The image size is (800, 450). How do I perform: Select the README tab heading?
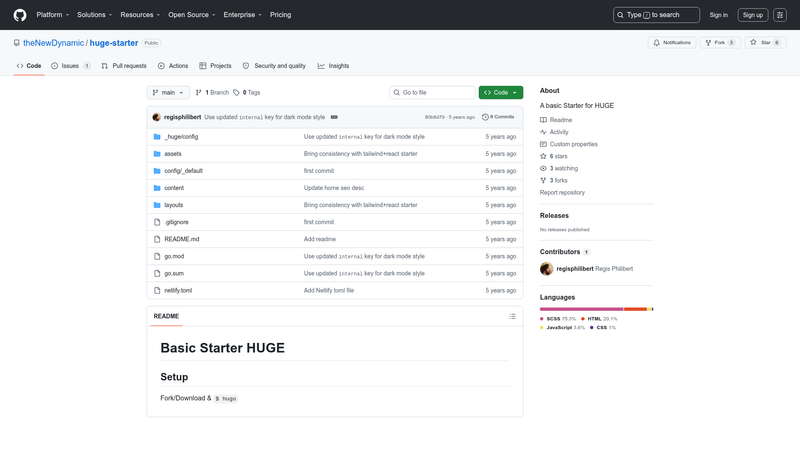click(x=166, y=316)
